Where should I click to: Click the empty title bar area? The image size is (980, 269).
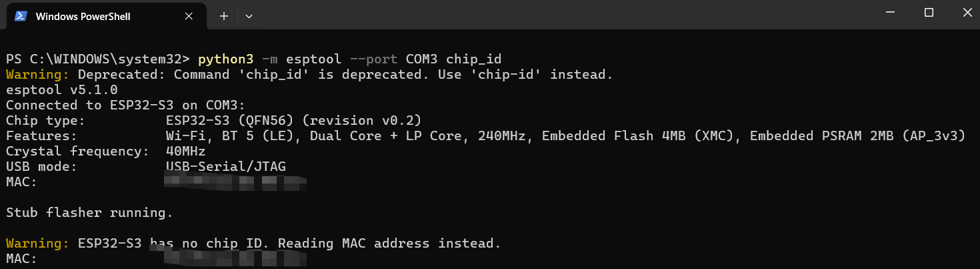click(x=533, y=15)
